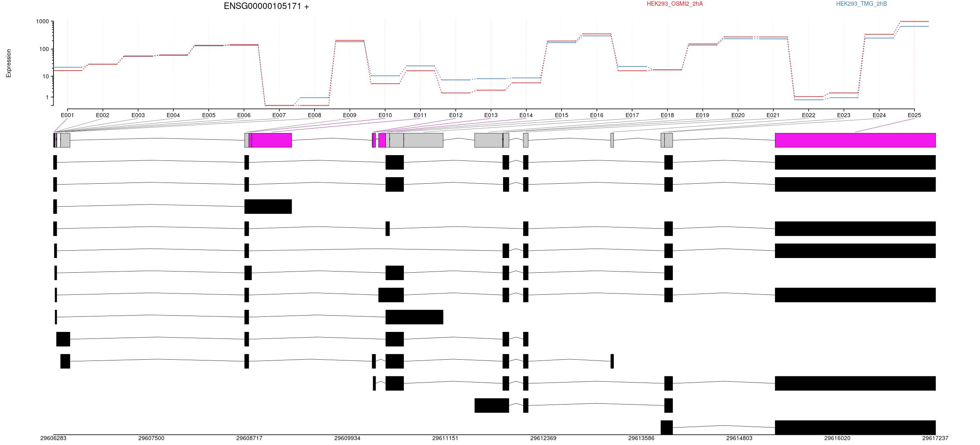Click the 1000 y-axis tick label

pos(42,21)
